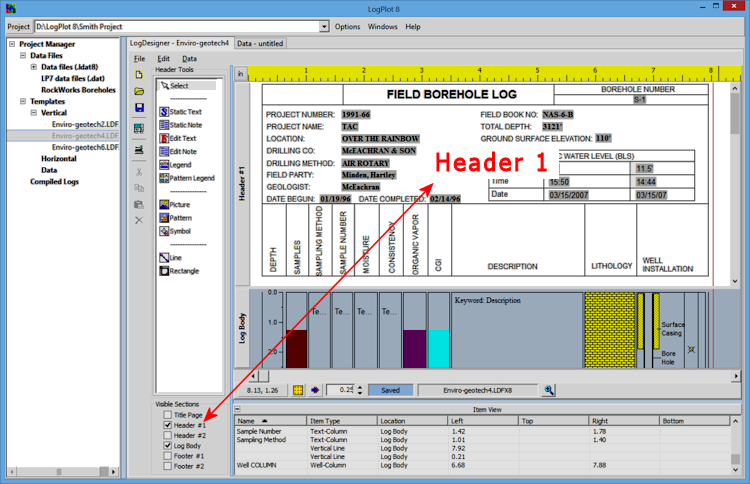Enable the Title Page section checkbox
This screenshot has width=750, height=484.
point(166,414)
